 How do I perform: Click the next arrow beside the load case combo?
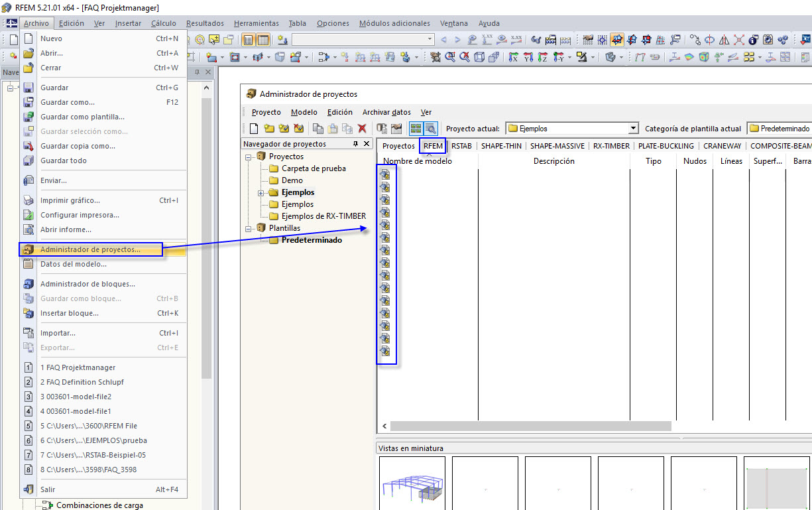457,40
